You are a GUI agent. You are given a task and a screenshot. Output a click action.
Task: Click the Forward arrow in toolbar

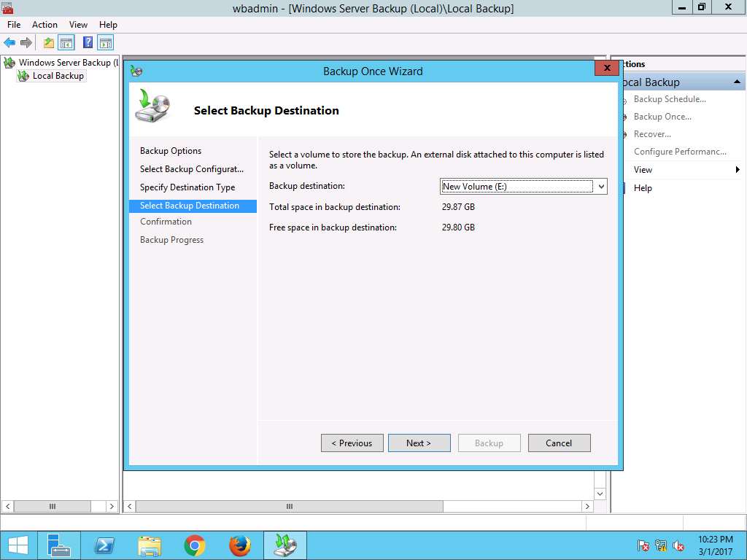26,43
